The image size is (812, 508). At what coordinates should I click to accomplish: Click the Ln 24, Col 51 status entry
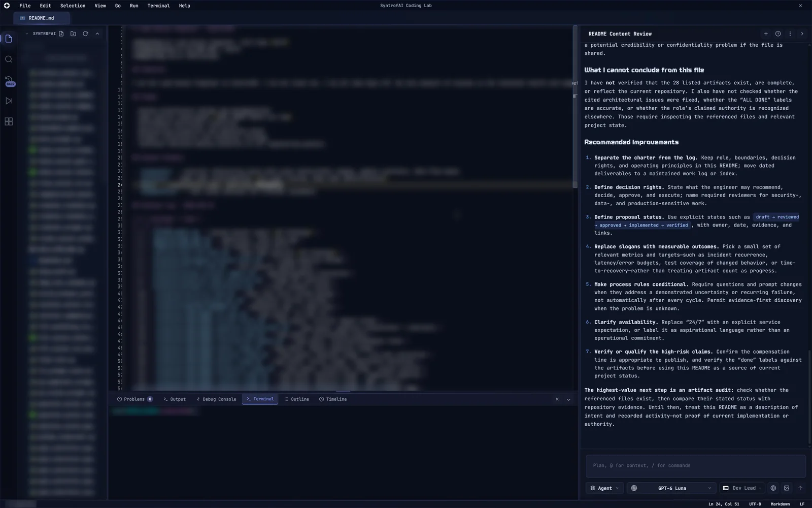(x=724, y=504)
